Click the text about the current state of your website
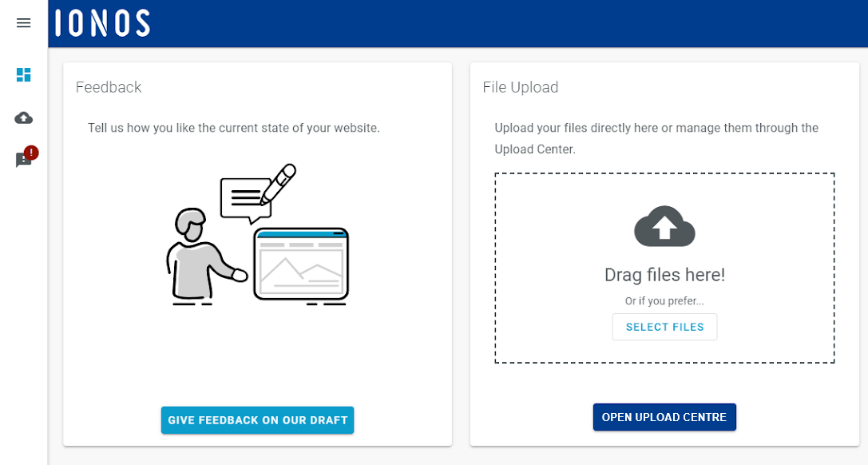The width and height of the screenshot is (868, 465). [235, 128]
